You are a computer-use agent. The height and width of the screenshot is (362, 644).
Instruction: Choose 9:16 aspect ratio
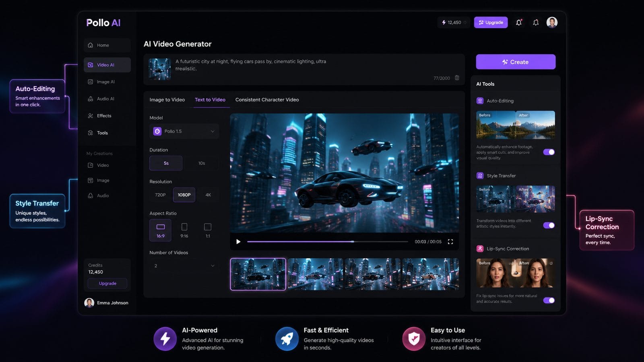click(x=184, y=230)
